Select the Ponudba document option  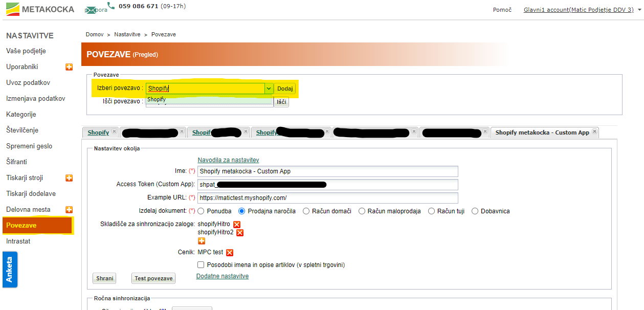[201, 211]
